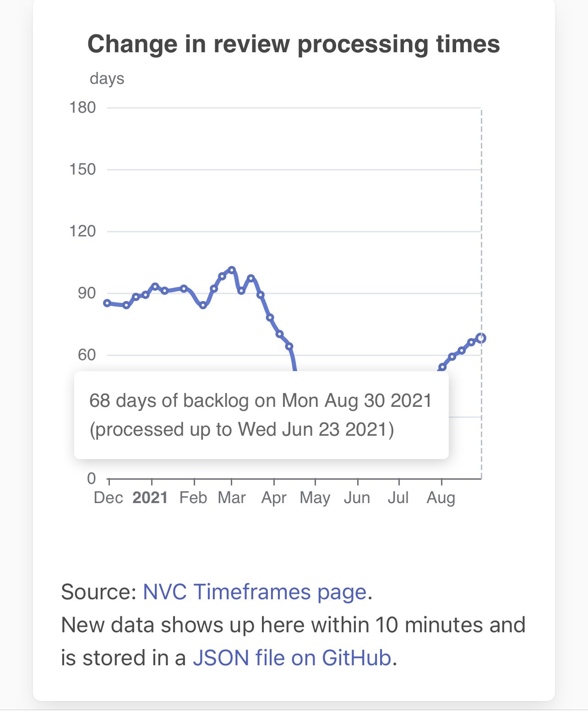The height and width of the screenshot is (712, 588).
Task: Click the 180 y-axis label
Action: pos(82,108)
